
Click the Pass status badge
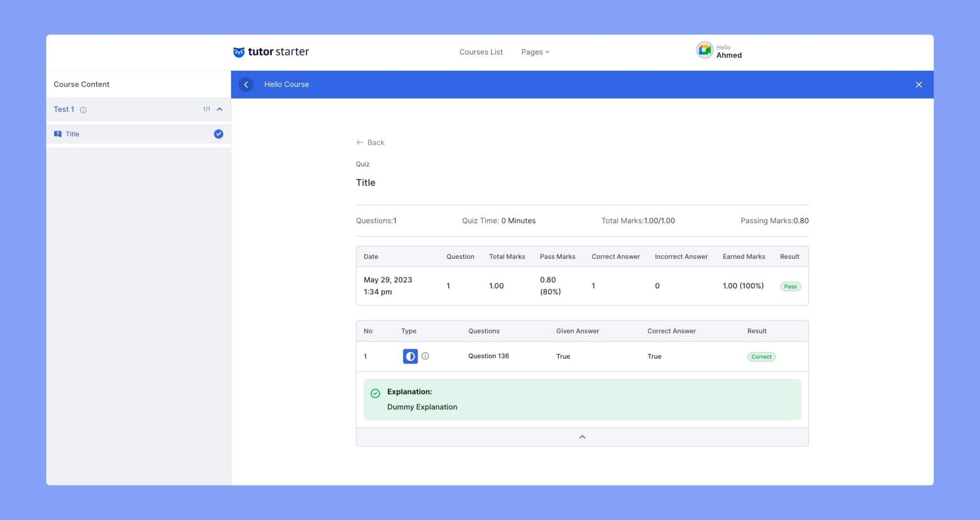791,286
